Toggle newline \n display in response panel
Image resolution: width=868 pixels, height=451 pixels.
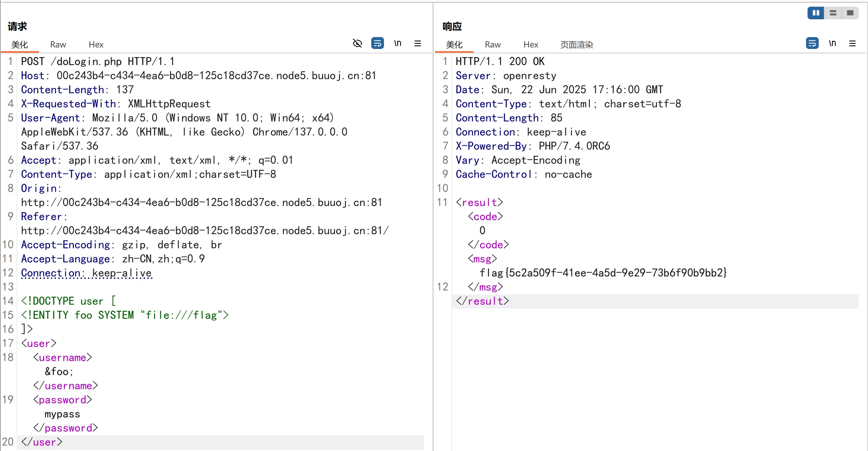tap(832, 43)
